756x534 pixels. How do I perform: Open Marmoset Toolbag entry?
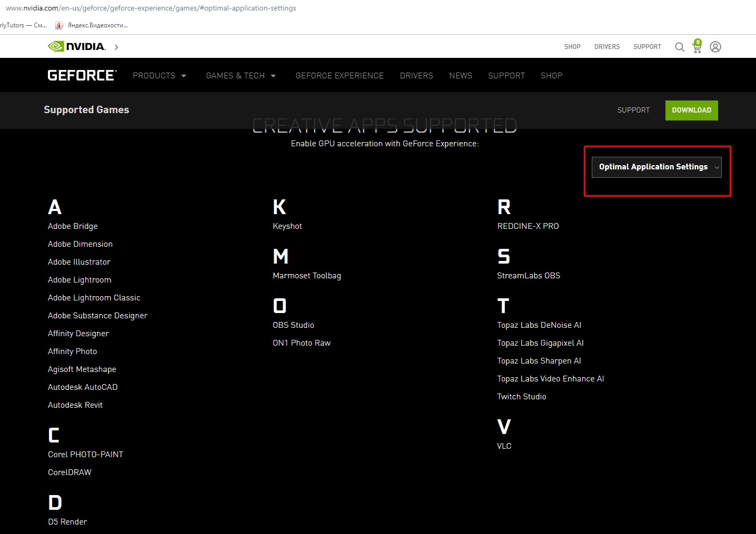[307, 276]
